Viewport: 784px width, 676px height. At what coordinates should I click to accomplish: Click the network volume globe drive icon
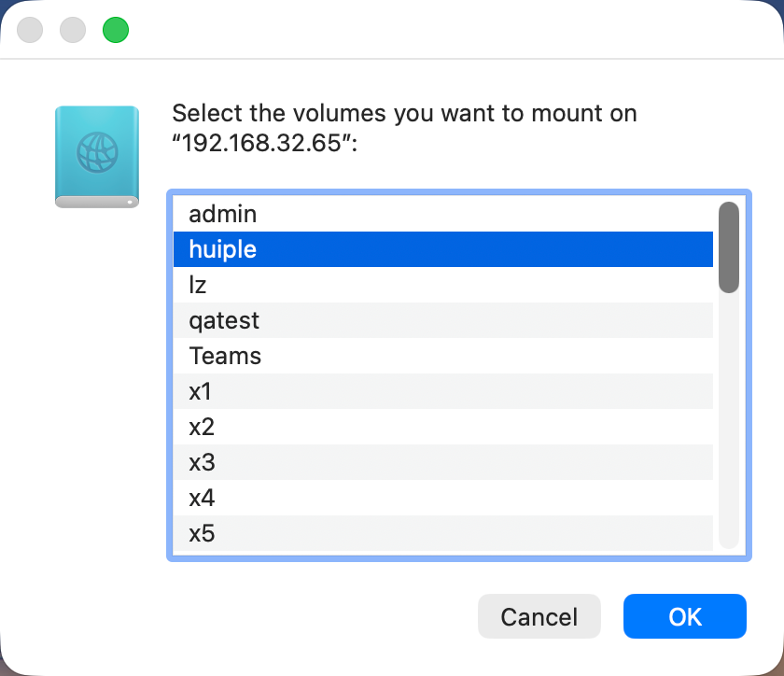pos(96,156)
